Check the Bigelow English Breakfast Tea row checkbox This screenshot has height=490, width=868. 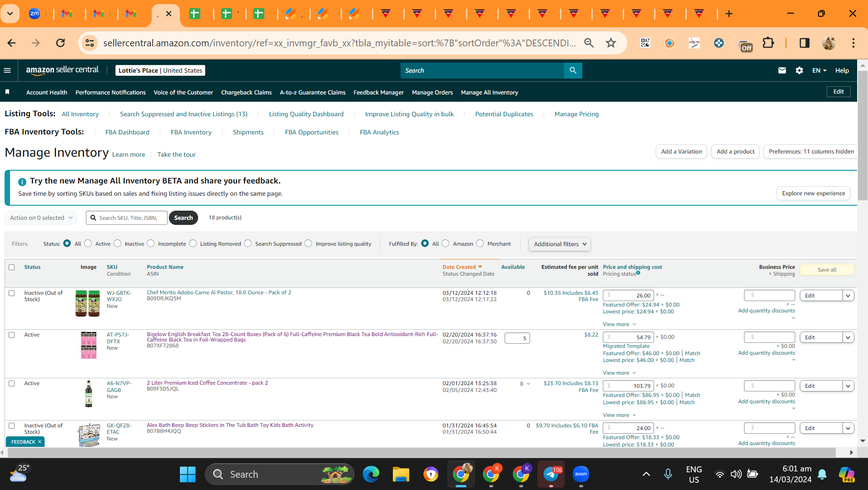pyautogui.click(x=12, y=335)
